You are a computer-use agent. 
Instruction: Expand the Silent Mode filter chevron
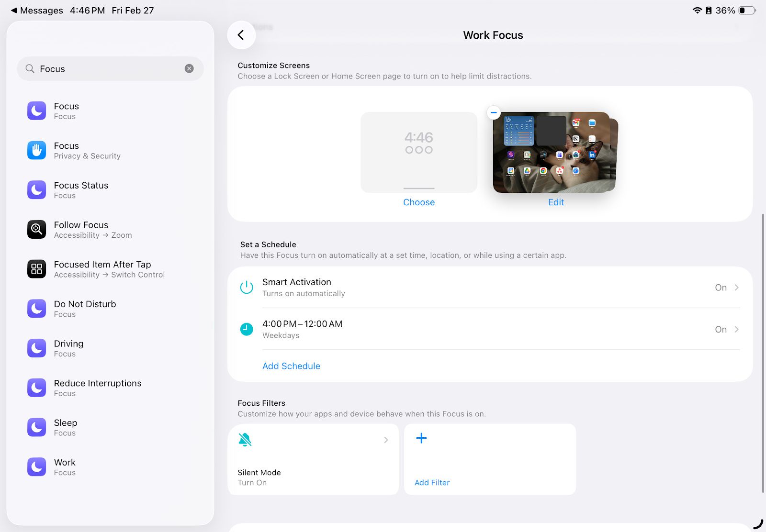click(x=386, y=440)
